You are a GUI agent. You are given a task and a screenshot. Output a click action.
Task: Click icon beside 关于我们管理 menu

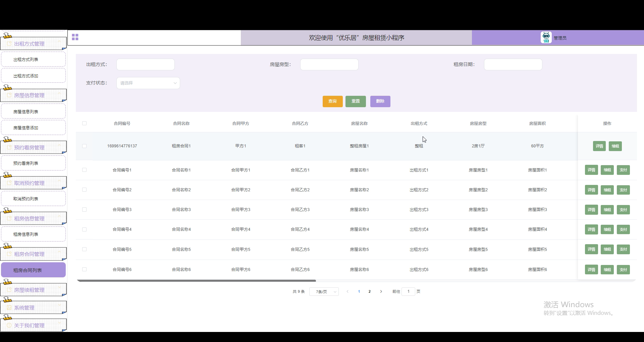coord(9,326)
